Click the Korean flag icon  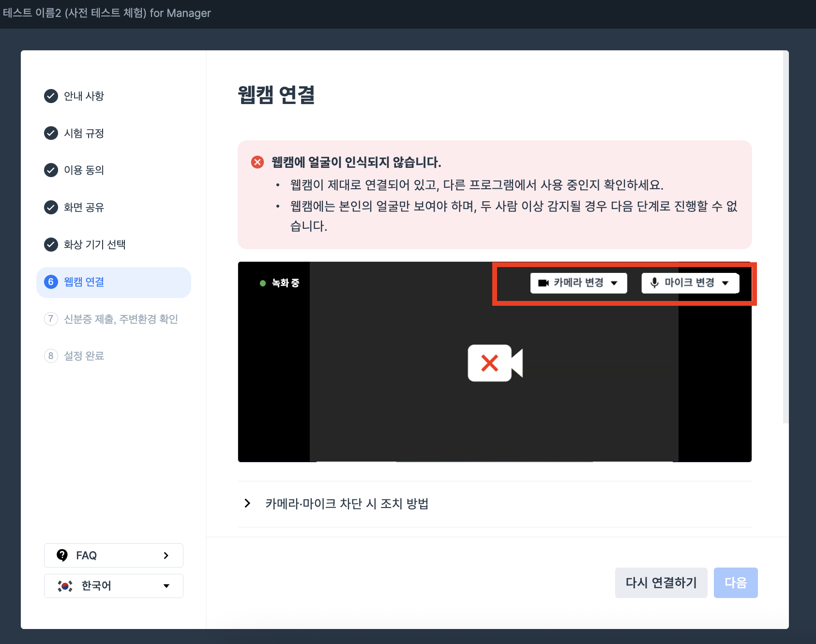click(65, 586)
